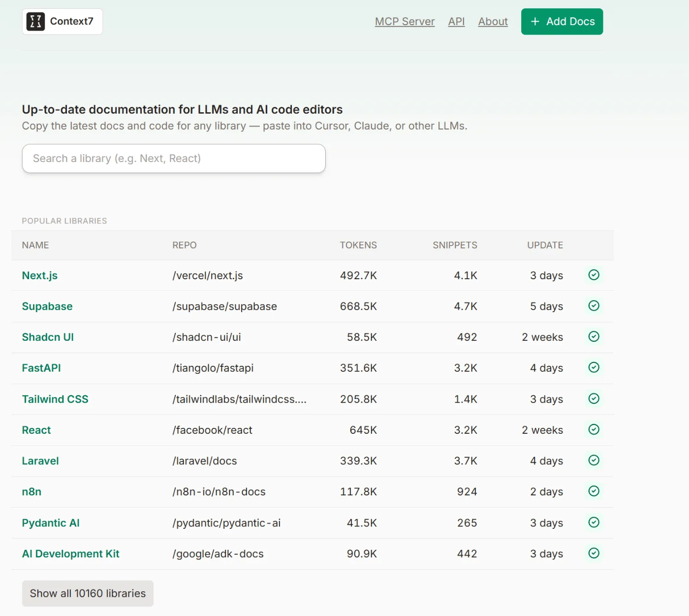Image resolution: width=689 pixels, height=616 pixels.
Task: Click the /vercel/next.js repo text
Action: tap(208, 276)
